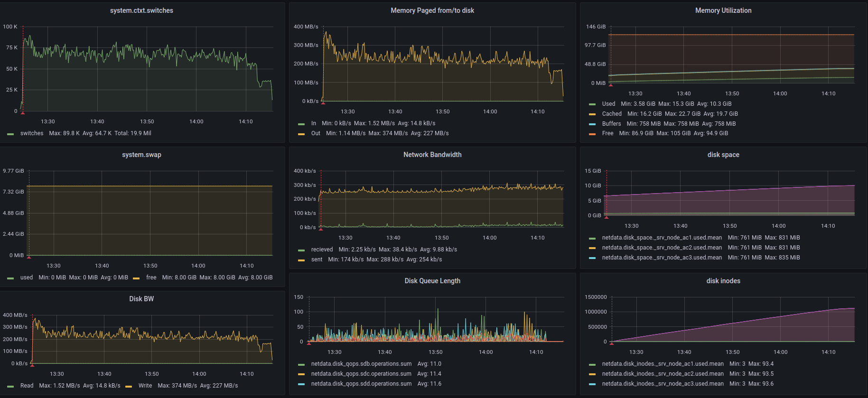The height and width of the screenshot is (398, 868).
Task: Toggle the Cached series in Memory Utilization legend
Action: 611,114
